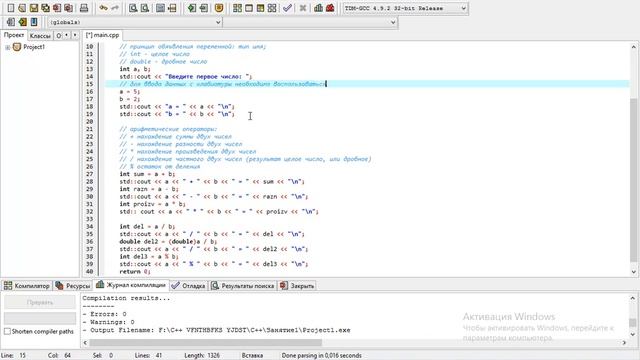Print the source using the printer icon
This screenshot has width=640, height=360.
point(84,8)
